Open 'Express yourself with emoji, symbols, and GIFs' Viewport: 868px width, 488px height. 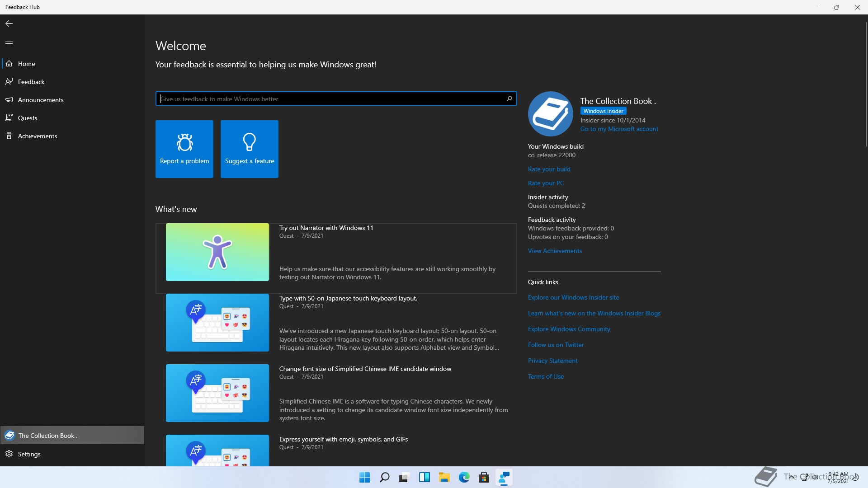344,439
